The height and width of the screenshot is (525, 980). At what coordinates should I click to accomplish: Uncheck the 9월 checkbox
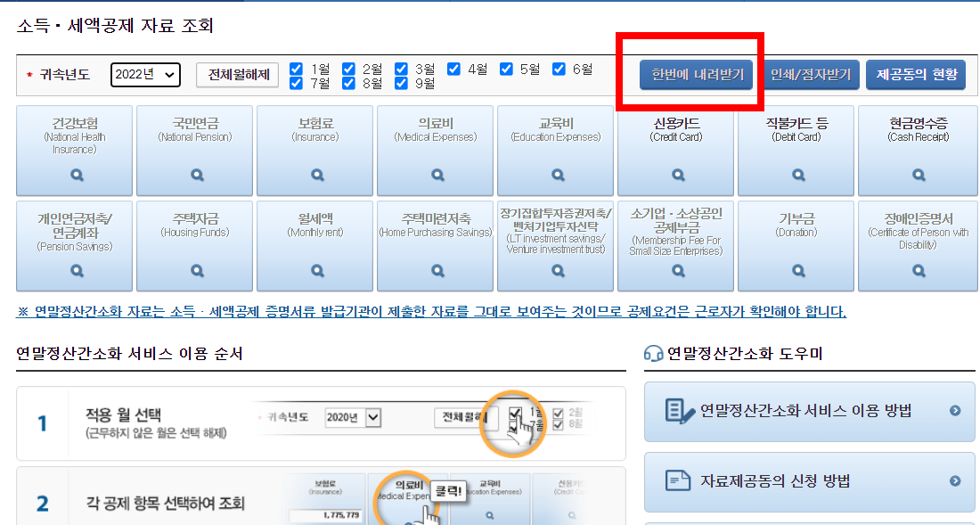[x=401, y=83]
